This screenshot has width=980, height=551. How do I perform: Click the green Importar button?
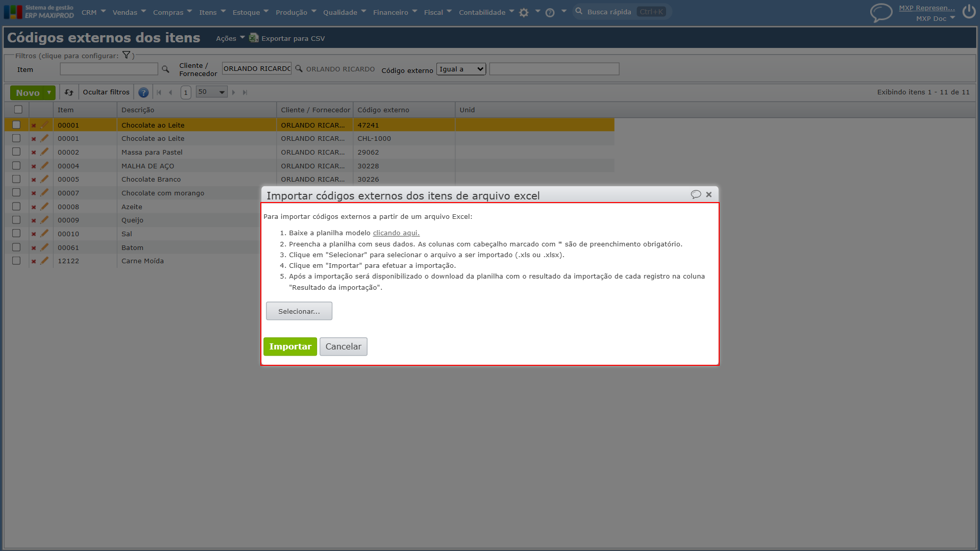coord(290,346)
